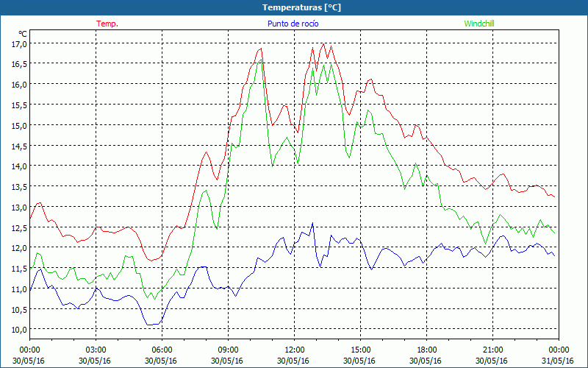Viewport: 588px width, 368px height.
Task: Click the 15:00 time axis label
Action: click(360, 350)
